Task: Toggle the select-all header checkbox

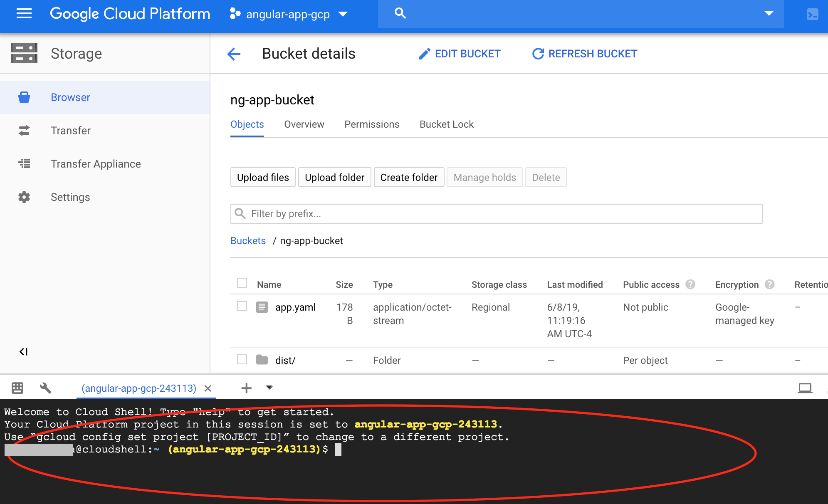Action: [242, 283]
